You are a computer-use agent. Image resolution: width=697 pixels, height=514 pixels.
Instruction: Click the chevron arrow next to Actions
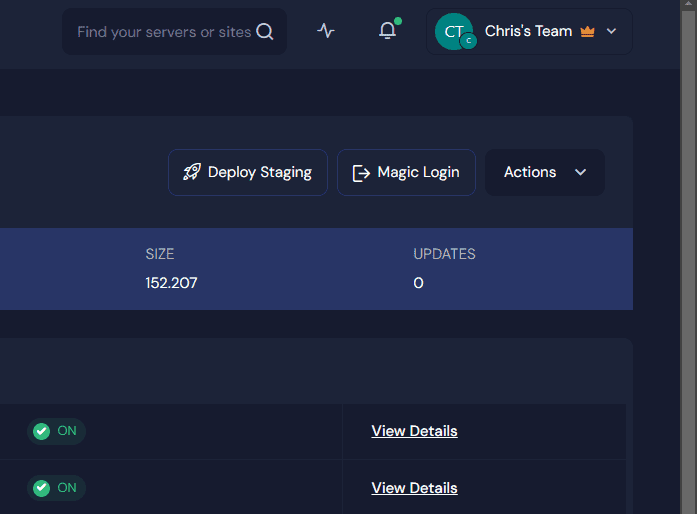pos(581,172)
